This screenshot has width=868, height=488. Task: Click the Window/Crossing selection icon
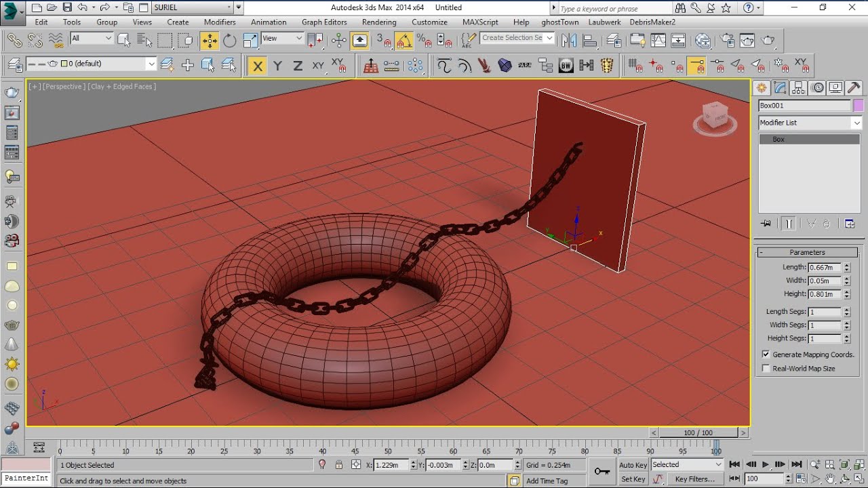pos(185,40)
